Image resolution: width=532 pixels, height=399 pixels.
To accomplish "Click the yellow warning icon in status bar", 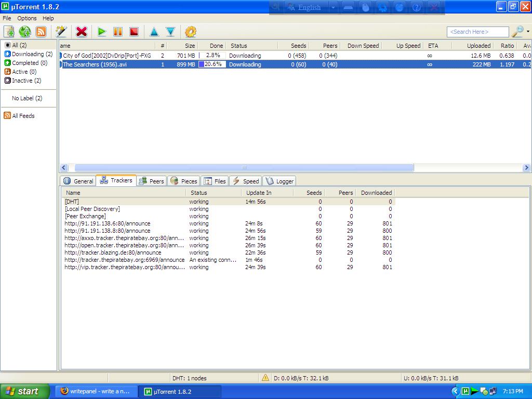I will (265, 378).
